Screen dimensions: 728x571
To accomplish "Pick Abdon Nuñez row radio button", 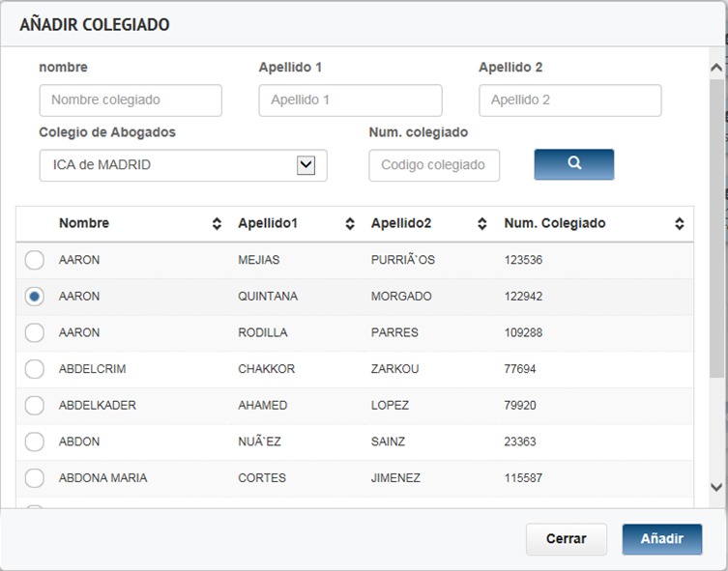I will click(x=35, y=442).
